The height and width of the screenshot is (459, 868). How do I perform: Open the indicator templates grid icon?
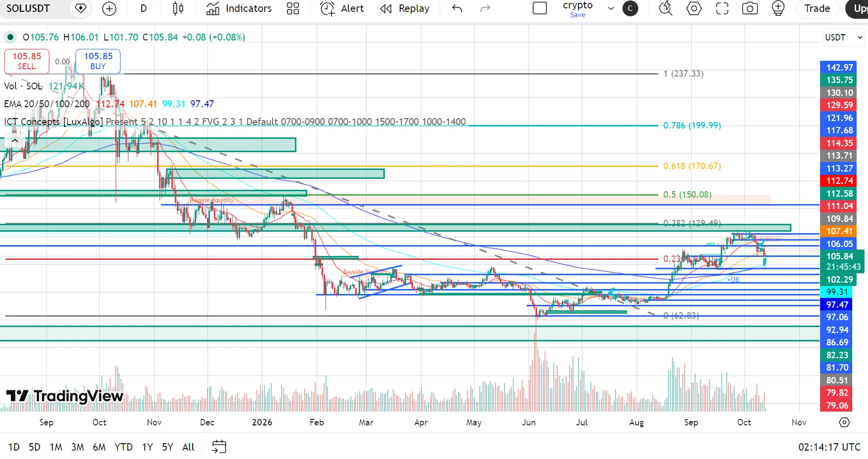pyautogui.click(x=293, y=8)
